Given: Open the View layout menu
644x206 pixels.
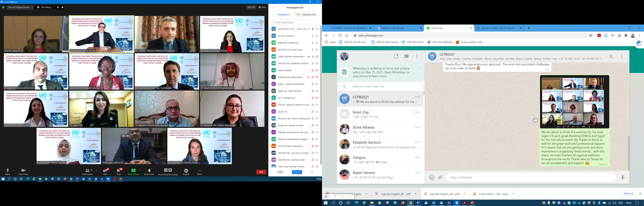Looking at the screenshot, I should tap(262, 7).
